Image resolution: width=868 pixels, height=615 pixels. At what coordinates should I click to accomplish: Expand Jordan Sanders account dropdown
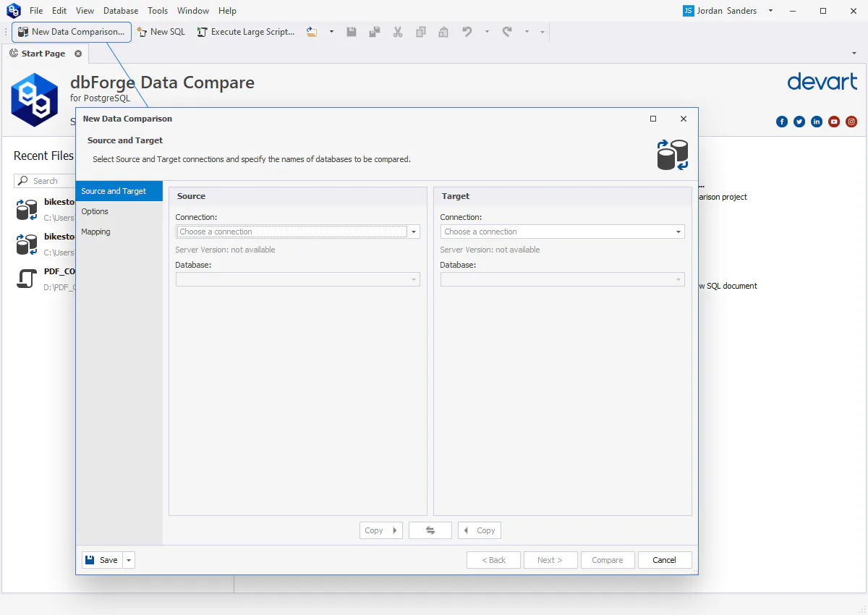(x=770, y=11)
